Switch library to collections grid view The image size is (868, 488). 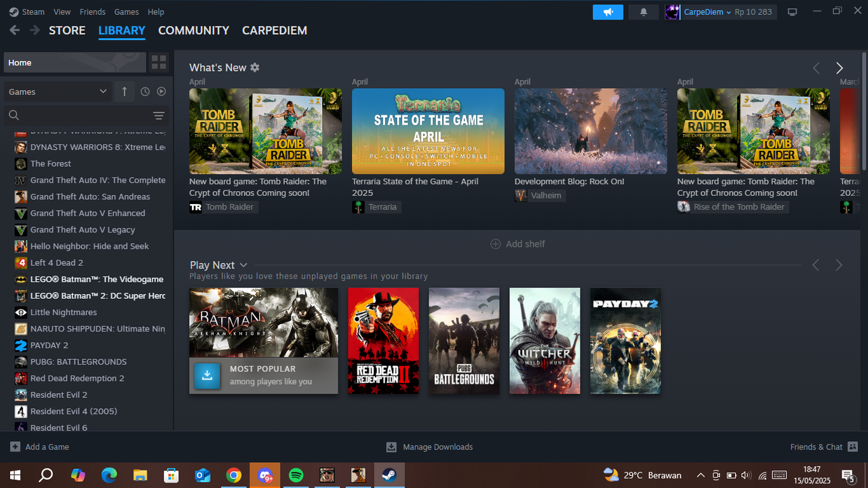click(x=159, y=62)
